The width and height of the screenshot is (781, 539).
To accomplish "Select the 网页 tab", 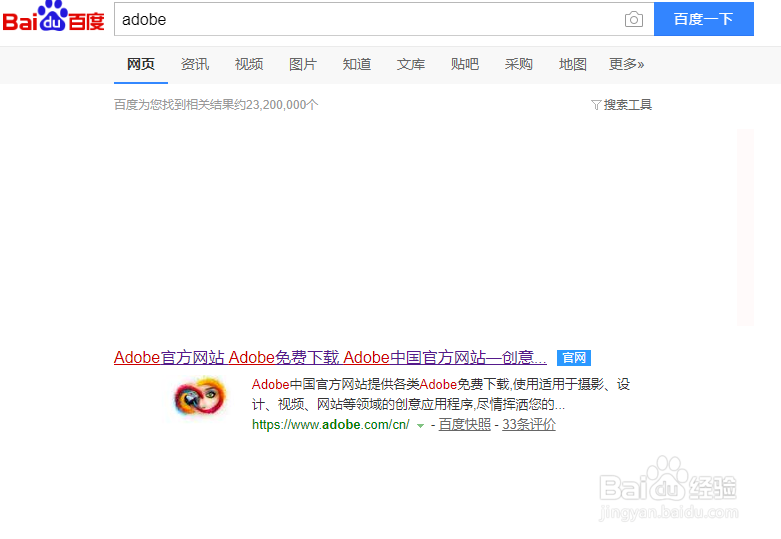I will tap(141, 64).
